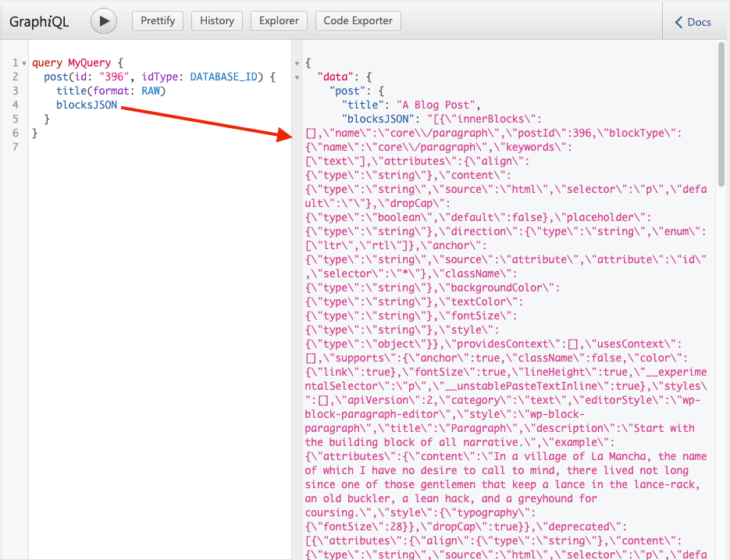
Task: Click the "396" id value in the query
Action: (x=114, y=77)
